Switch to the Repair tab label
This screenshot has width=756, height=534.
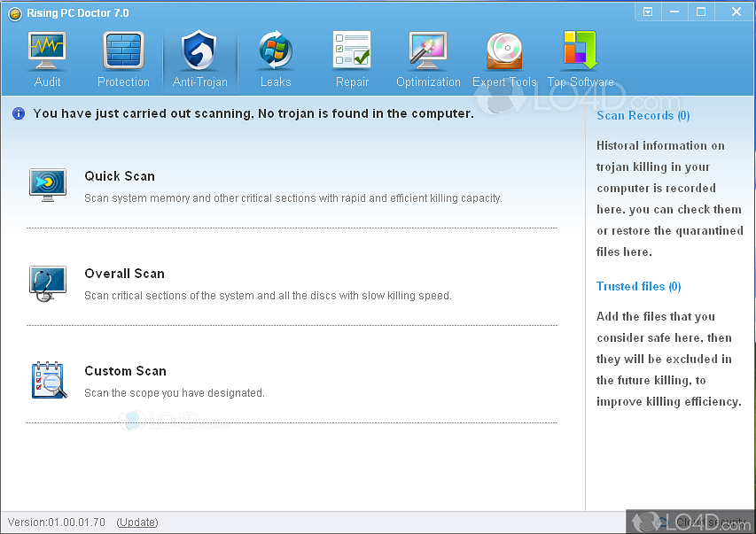coord(352,82)
